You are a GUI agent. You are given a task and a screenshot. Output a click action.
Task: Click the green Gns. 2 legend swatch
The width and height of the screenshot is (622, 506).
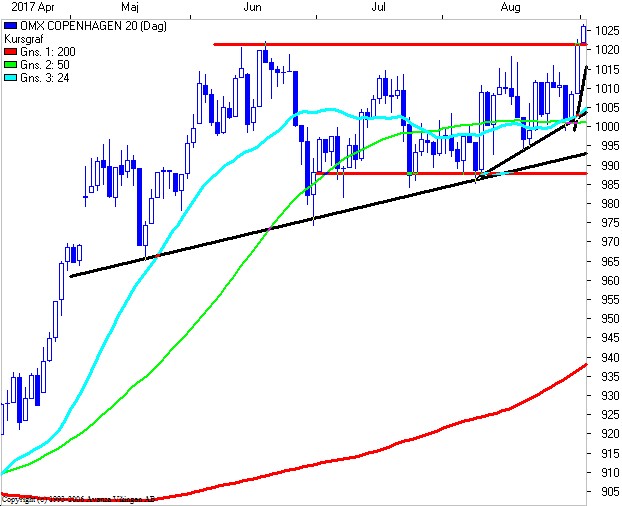(9, 63)
